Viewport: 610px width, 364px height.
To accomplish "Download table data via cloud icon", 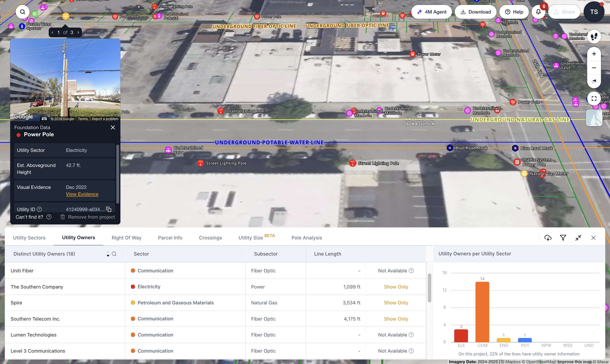I will click(x=548, y=238).
